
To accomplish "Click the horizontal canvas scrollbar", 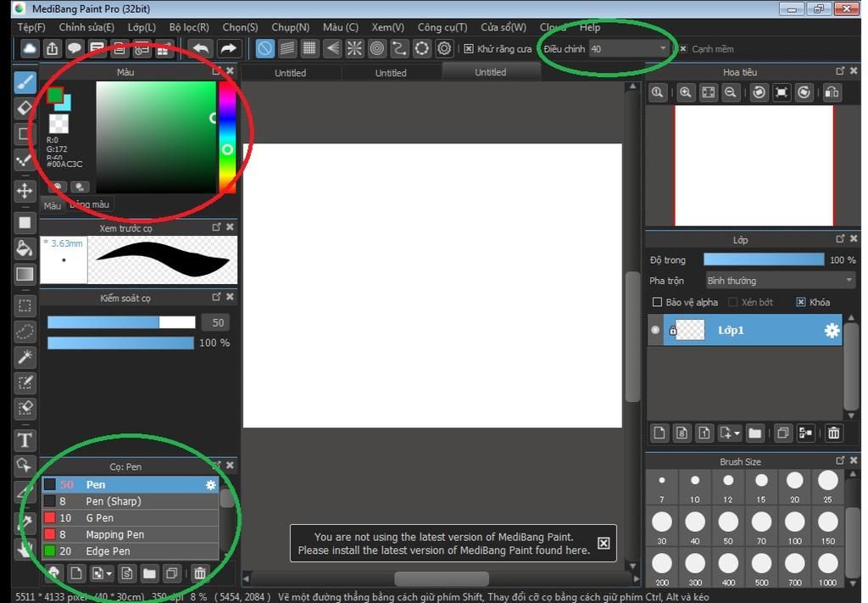I will point(441,578).
